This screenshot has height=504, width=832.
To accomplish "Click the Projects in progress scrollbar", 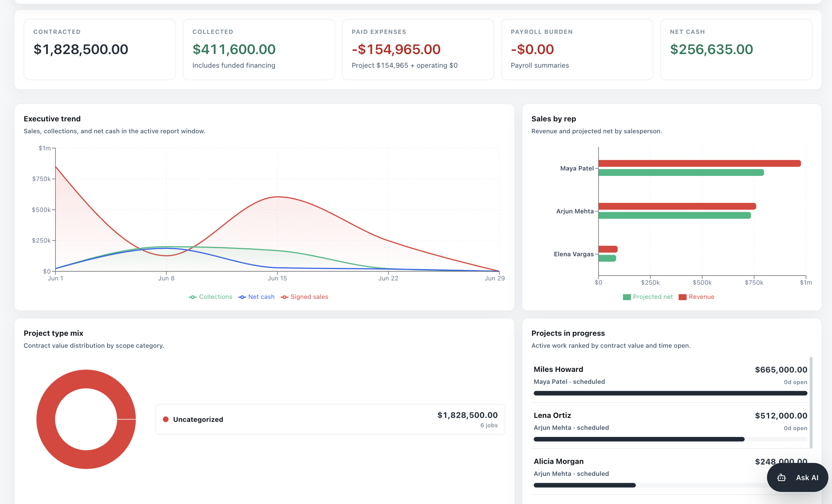I will [x=811, y=402].
